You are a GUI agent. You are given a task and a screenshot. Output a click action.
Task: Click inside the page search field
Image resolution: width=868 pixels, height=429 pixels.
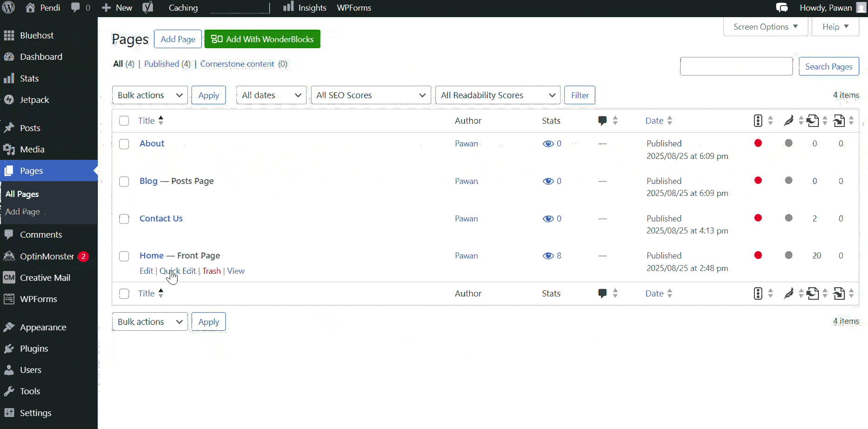pos(736,66)
